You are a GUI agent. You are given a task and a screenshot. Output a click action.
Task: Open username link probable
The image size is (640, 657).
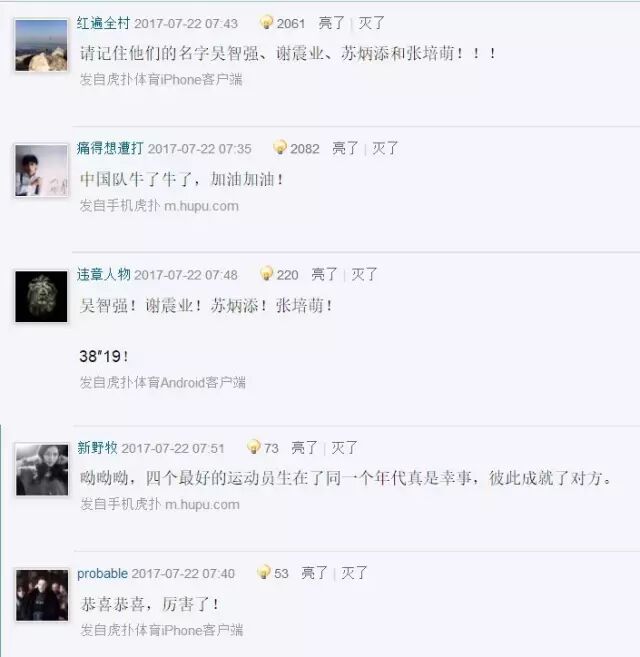(x=102, y=573)
